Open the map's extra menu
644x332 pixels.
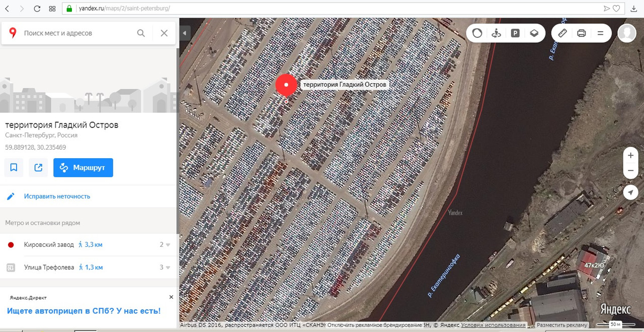coord(600,33)
